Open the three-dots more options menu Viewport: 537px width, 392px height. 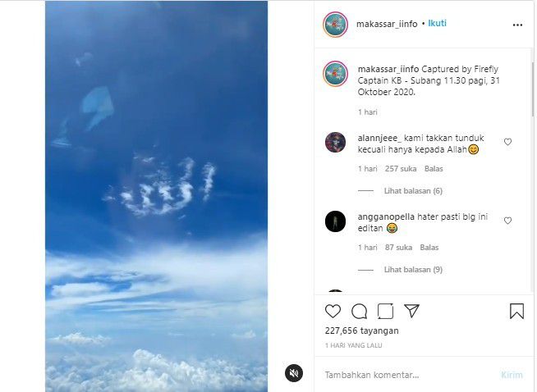tap(517, 25)
